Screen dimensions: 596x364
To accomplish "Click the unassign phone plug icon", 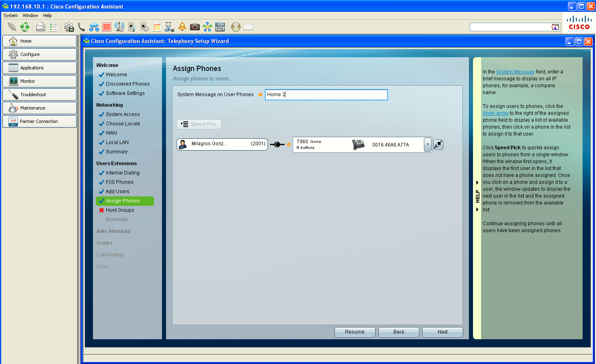I will (x=438, y=144).
